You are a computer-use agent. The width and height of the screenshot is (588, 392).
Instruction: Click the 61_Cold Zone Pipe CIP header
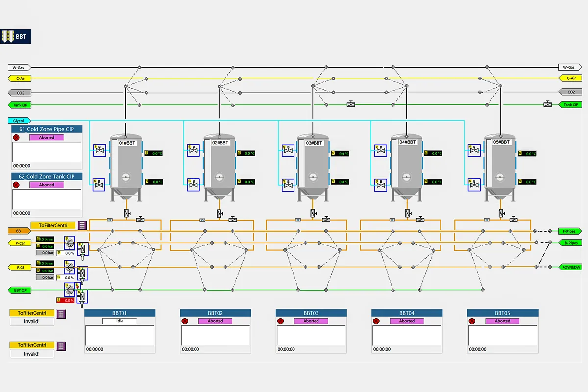click(47, 129)
